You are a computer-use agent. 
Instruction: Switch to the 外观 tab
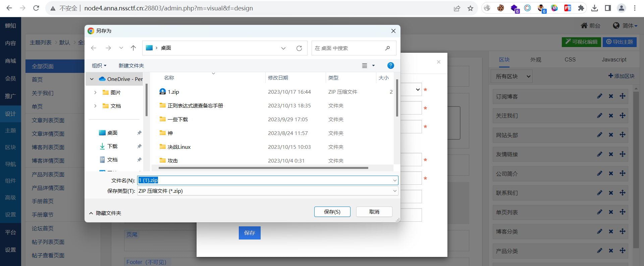click(536, 59)
